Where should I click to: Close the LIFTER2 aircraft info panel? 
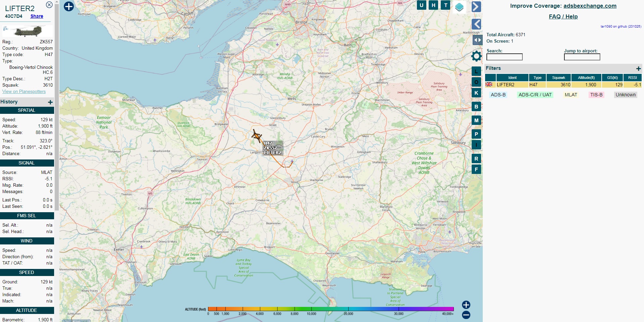pos(49,5)
